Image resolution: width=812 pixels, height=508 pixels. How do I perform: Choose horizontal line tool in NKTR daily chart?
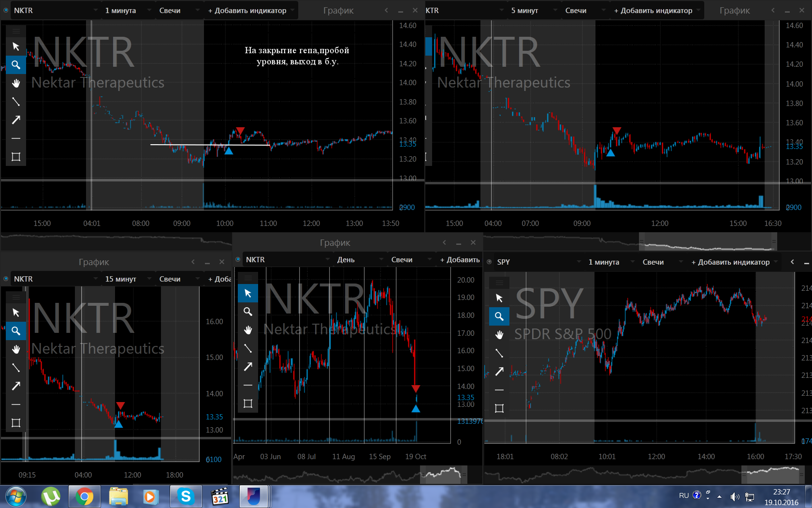tap(248, 385)
